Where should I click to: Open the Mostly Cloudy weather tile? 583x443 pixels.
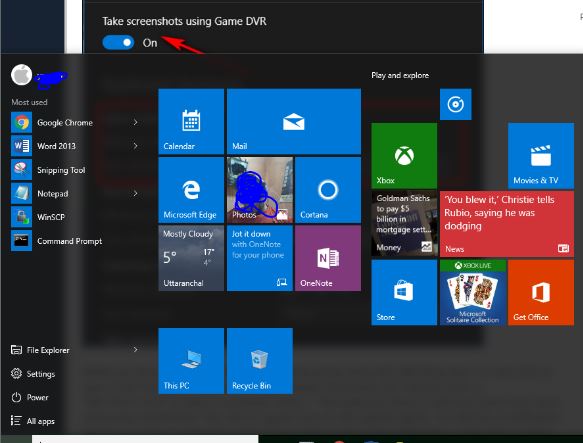point(191,258)
